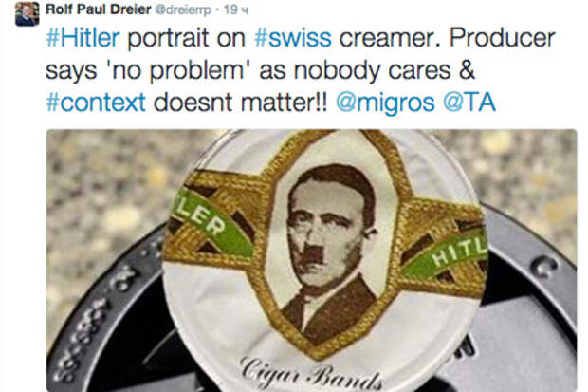This screenshot has width=588, height=392.
Task: Click the embossed C on the black holder
Action: click(x=544, y=266)
